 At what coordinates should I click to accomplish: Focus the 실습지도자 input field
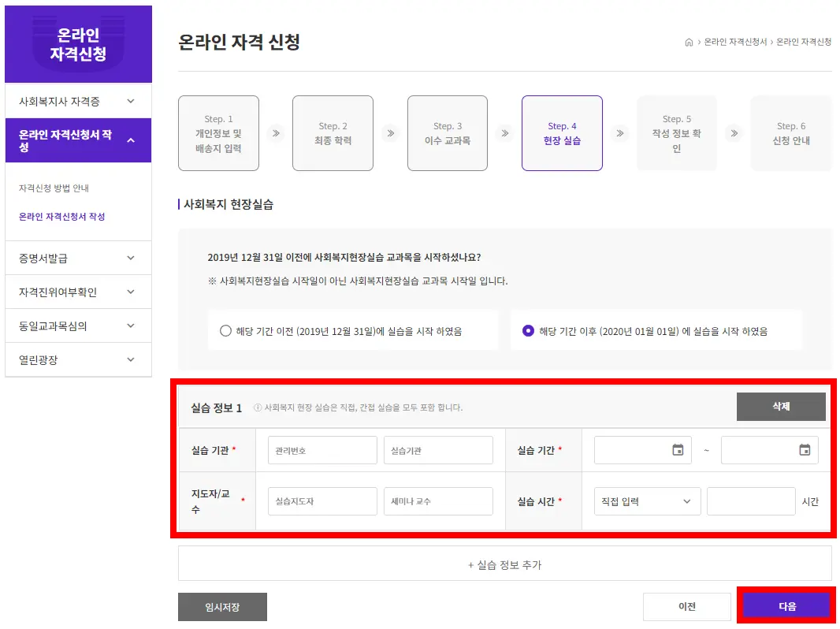pos(322,501)
